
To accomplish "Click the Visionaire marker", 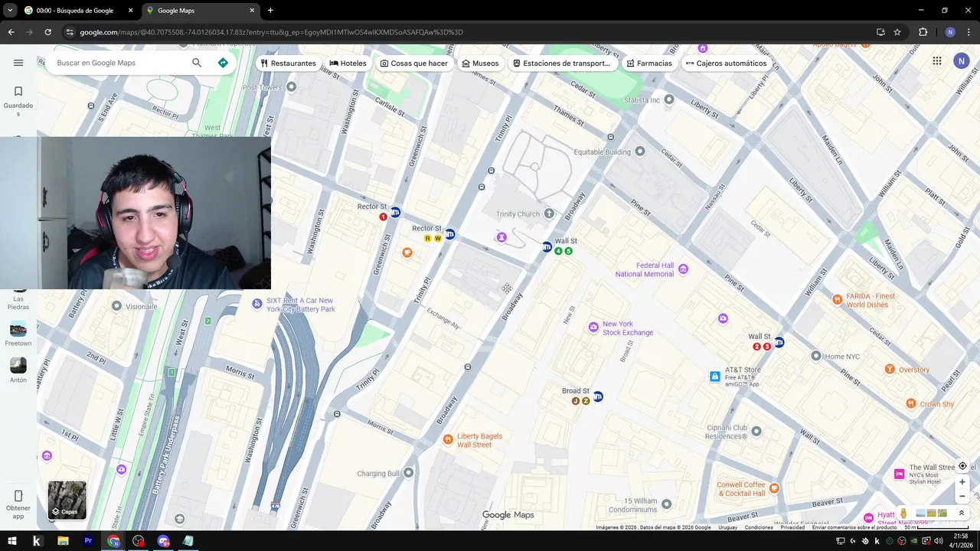I will [116, 306].
